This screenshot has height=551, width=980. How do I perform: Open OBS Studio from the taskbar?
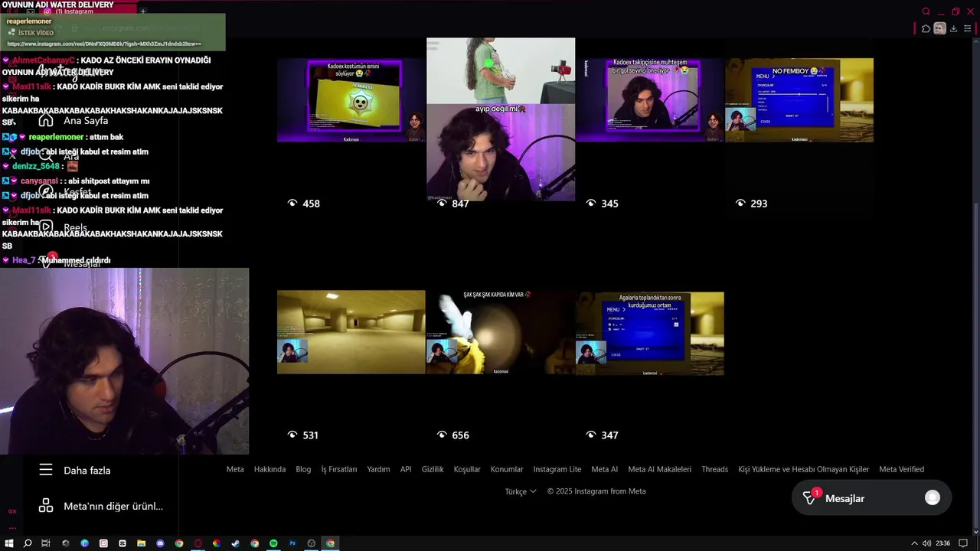coord(311,543)
